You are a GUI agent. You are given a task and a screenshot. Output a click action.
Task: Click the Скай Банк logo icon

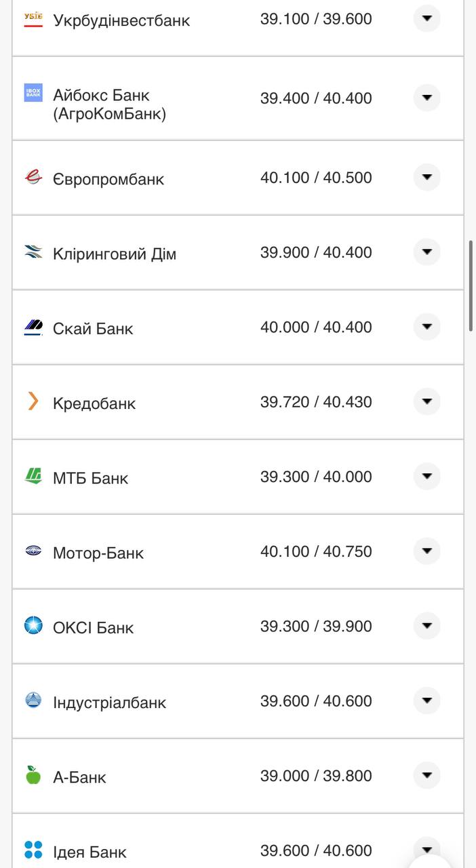coord(33,328)
